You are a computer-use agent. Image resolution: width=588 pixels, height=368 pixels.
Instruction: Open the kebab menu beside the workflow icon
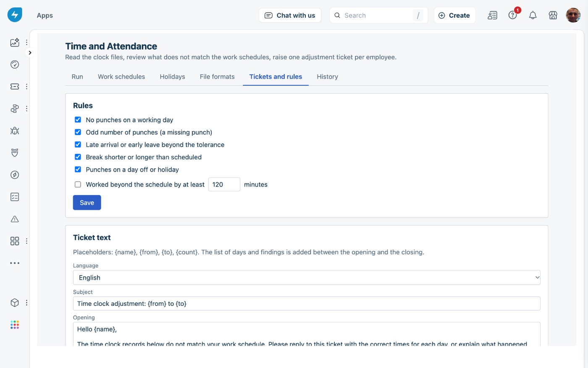click(x=26, y=109)
